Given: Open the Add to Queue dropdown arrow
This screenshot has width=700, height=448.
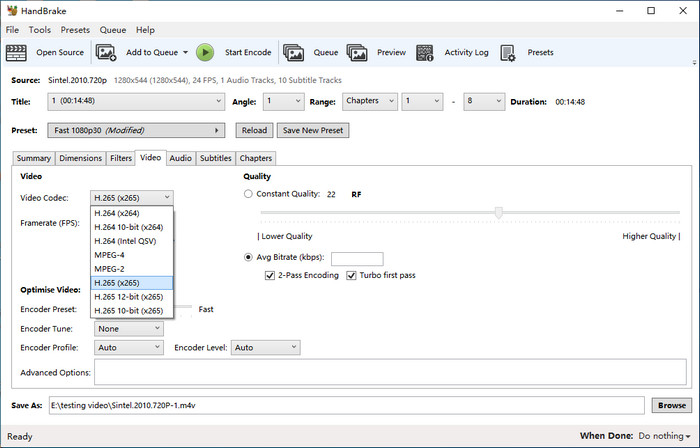Looking at the screenshot, I should 185,53.
